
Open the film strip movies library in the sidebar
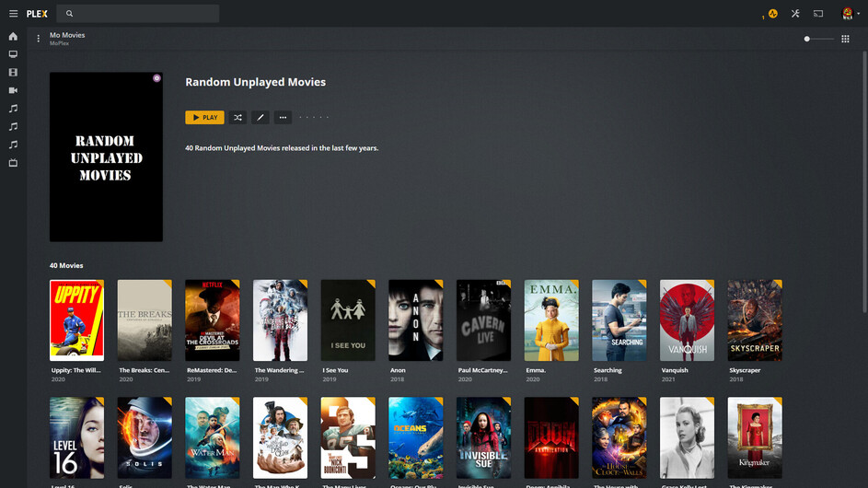pyautogui.click(x=13, y=73)
